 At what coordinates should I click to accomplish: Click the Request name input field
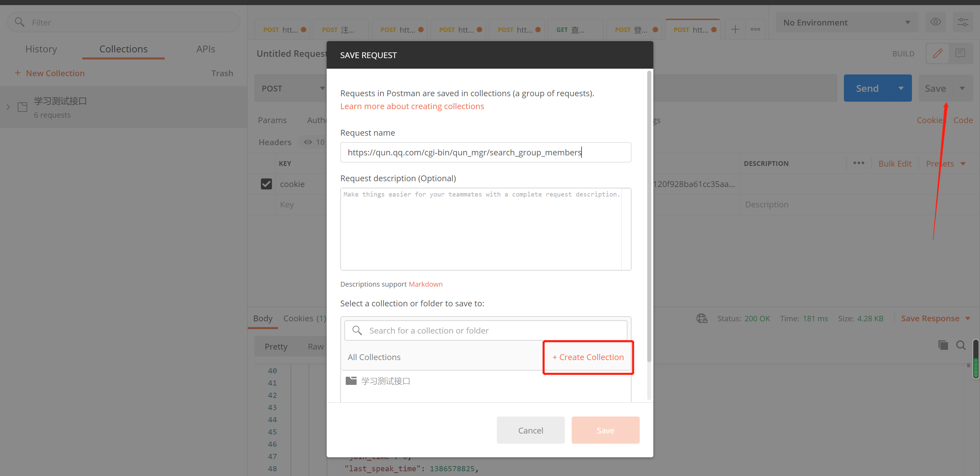click(486, 152)
